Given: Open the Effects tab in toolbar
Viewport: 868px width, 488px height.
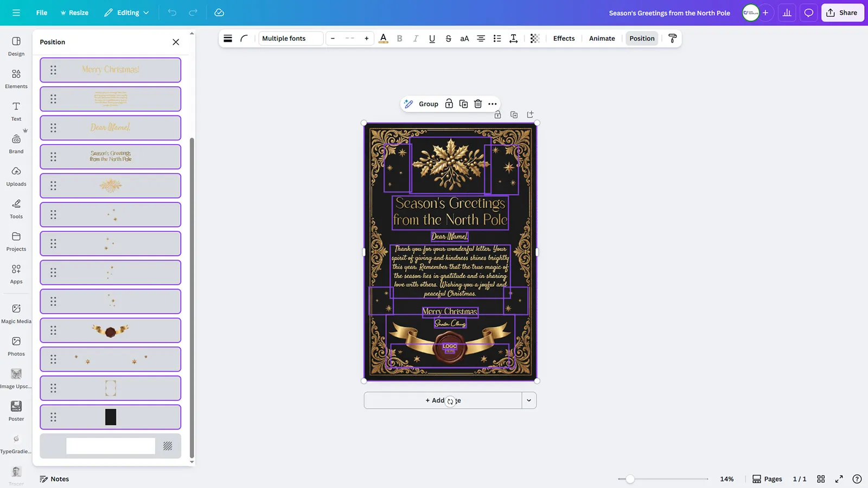Looking at the screenshot, I should click(x=564, y=38).
